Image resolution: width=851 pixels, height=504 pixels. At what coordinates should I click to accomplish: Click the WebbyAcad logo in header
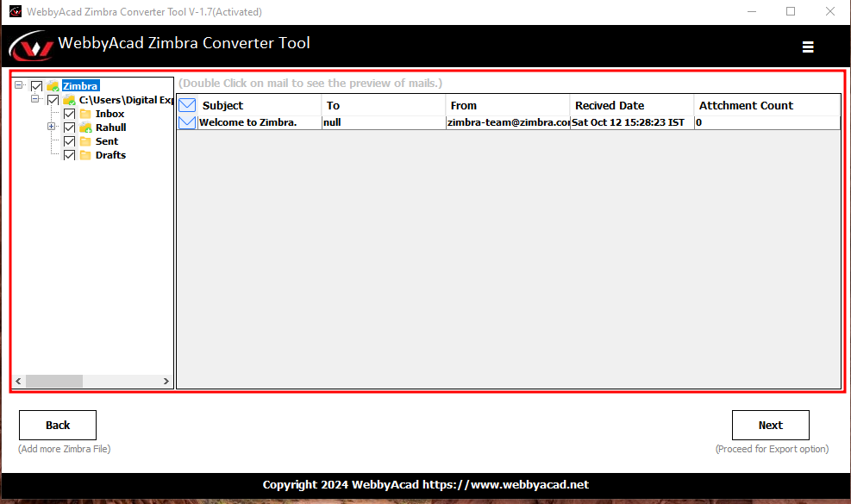click(x=31, y=47)
